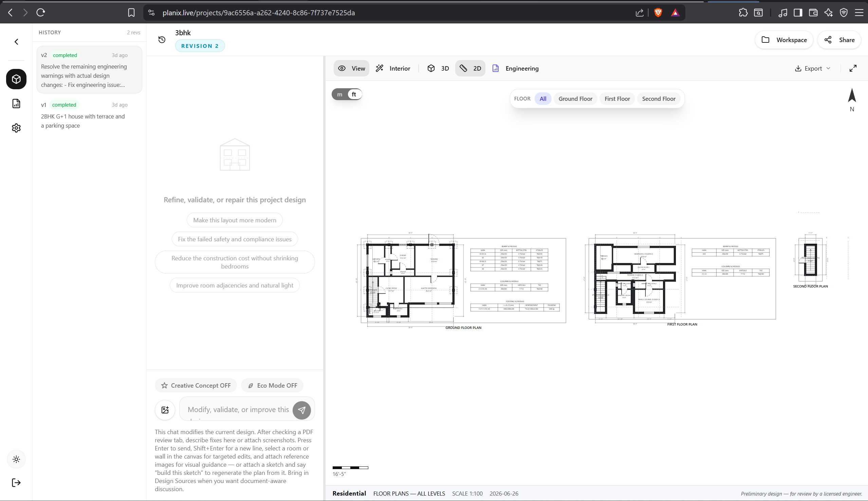Open site settings icon in address bar

coord(151,13)
